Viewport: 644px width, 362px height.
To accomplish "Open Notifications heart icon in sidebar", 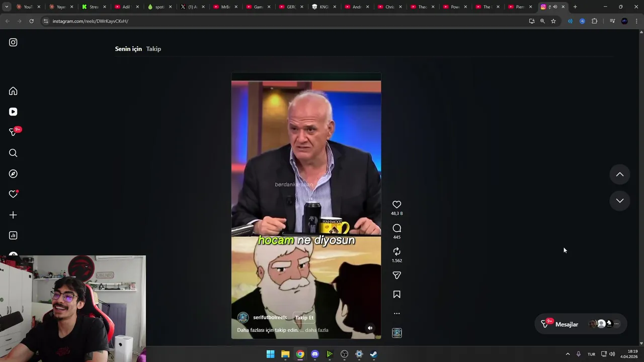I will [13, 194].
